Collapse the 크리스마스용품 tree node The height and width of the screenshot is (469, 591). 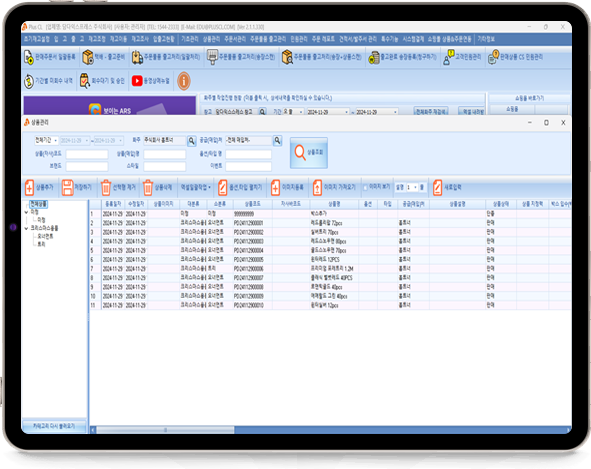[x=26, y=228]
